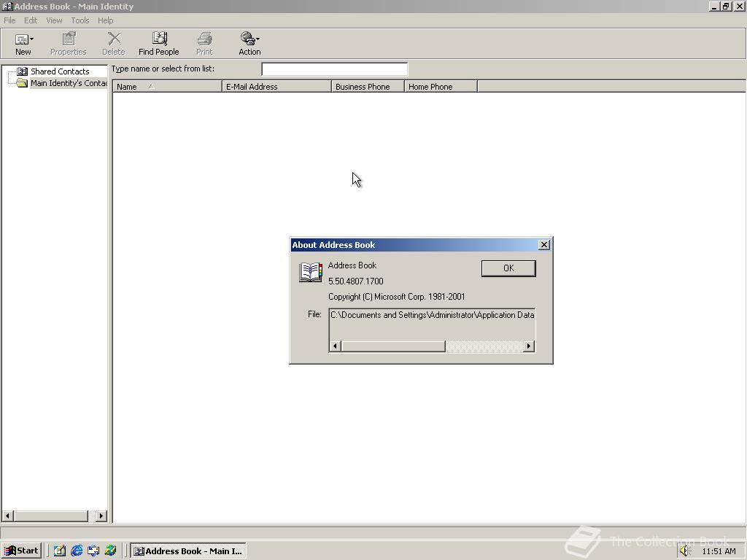
Task: Click the left scroll arrow under the file path
Action: click(335, 346)
